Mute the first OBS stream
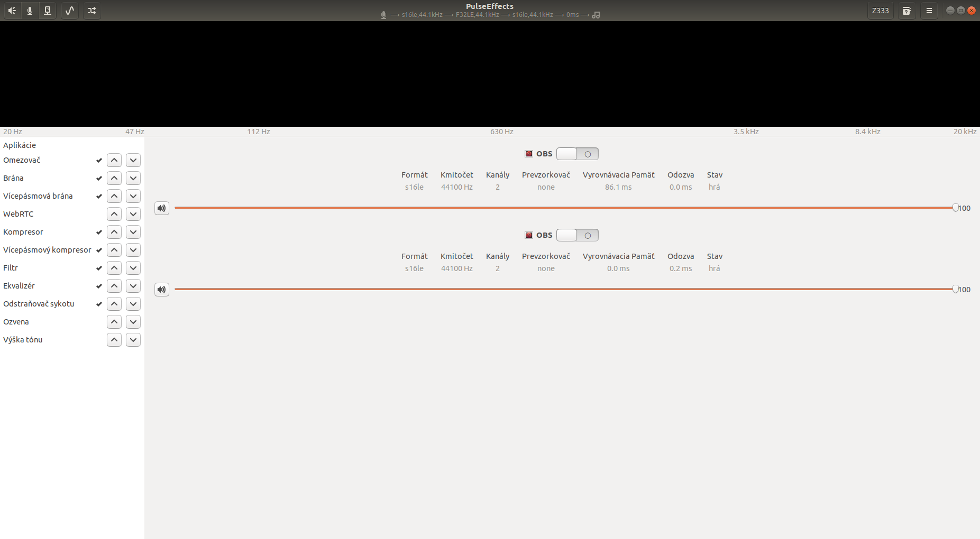The image size is (980, 539). click(162, 208)
